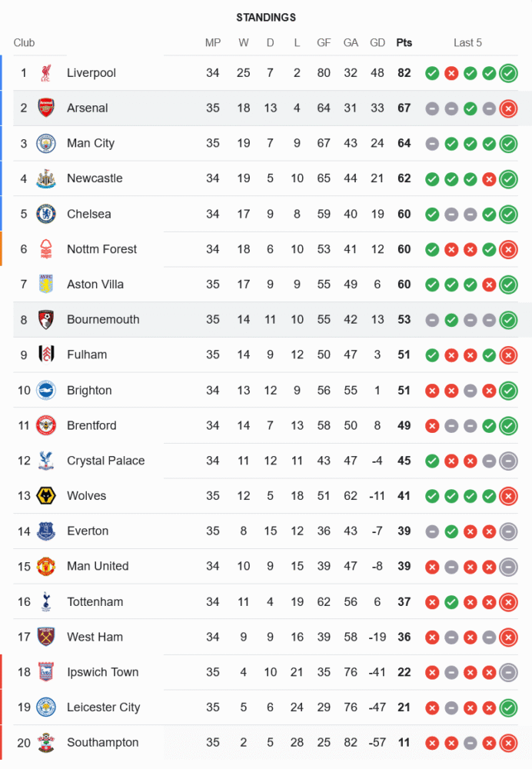This screenshot has width=532, height=769.
Task: Click the Last 5 column header
Action: tap(467, 43)
